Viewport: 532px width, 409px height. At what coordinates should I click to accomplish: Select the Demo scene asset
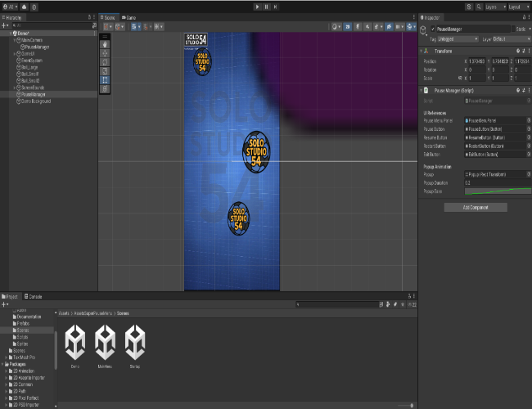[x=75, y=345]
